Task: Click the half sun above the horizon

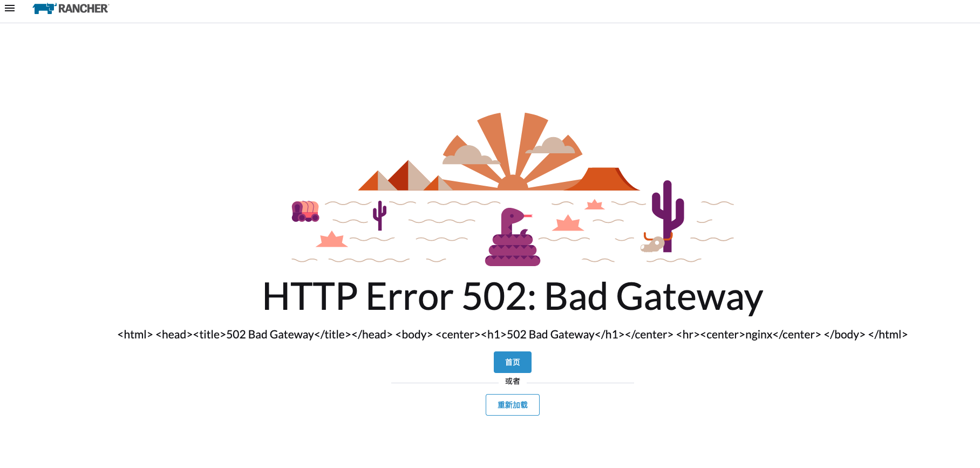Action: pos(512,183)
